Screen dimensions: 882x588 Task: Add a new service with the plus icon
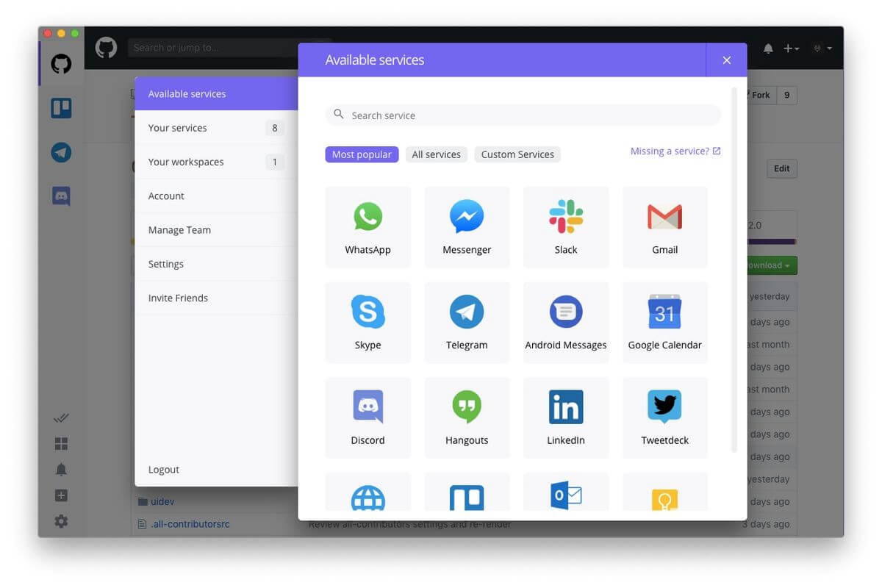click(61, 495)
